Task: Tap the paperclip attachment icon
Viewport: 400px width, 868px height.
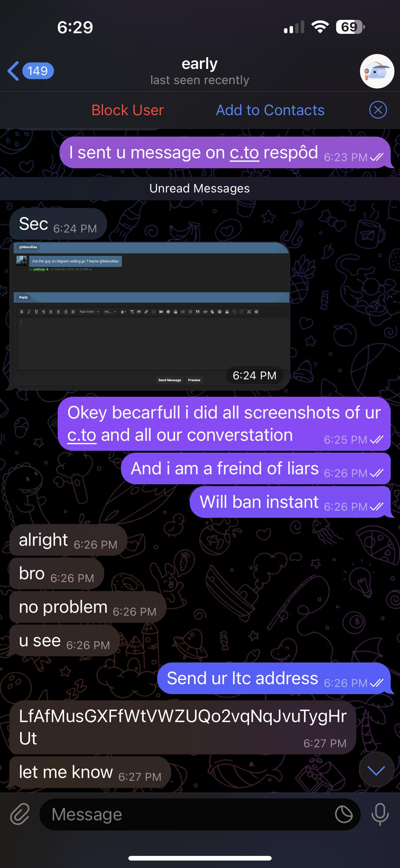Action: click(20, 814)
